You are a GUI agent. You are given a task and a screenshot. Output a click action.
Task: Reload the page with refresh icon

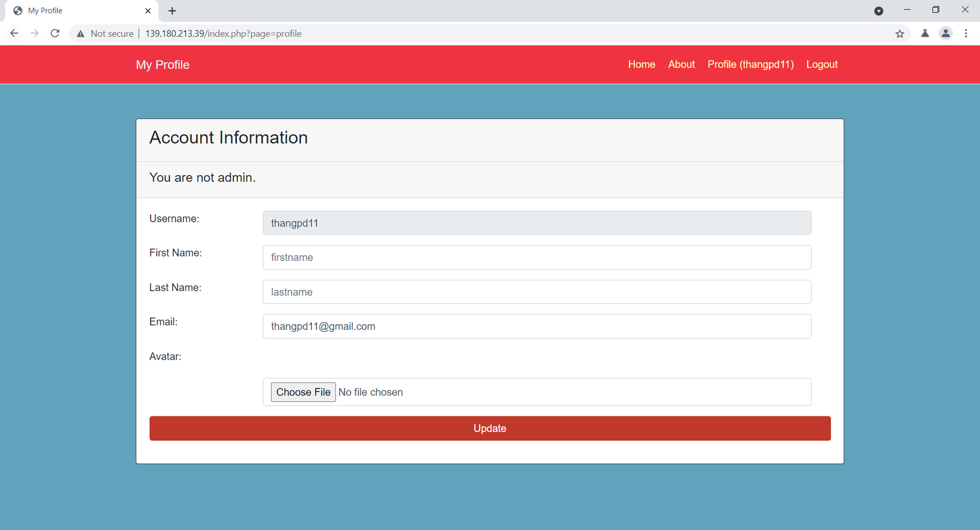(x=55, y=33)
